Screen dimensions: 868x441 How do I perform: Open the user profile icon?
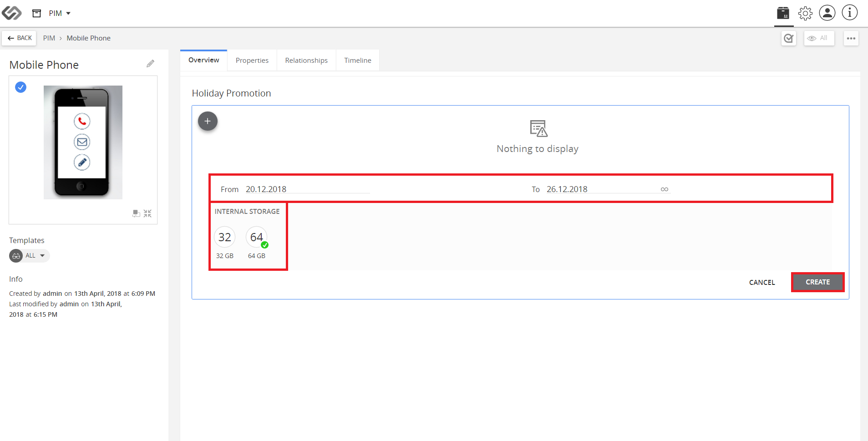827,13
